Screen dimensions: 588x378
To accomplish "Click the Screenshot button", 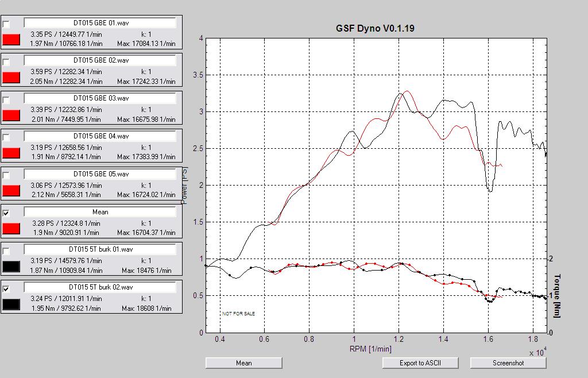I will point(508,363).
